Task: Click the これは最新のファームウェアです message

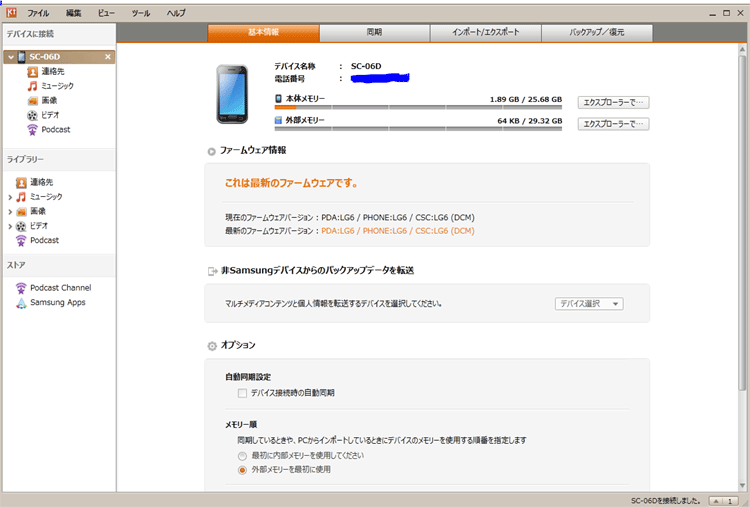Action: click(x=292, y=183)
